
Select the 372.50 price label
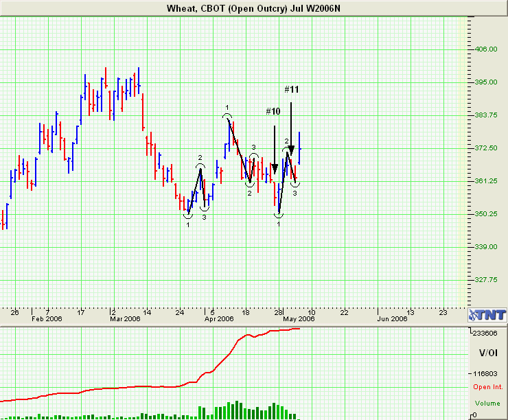coord(485,148)
